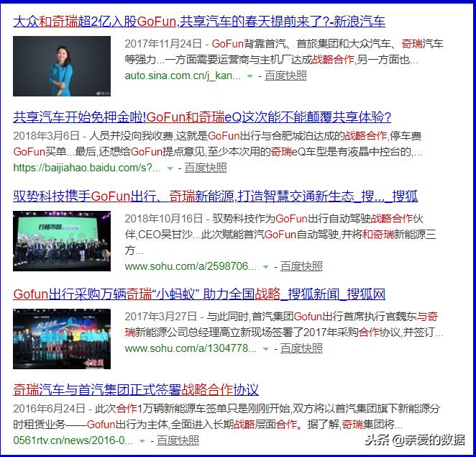
Task: Click the auto.sina.com.cn/j_kan... URL
Action: click(x=183, y=76)
